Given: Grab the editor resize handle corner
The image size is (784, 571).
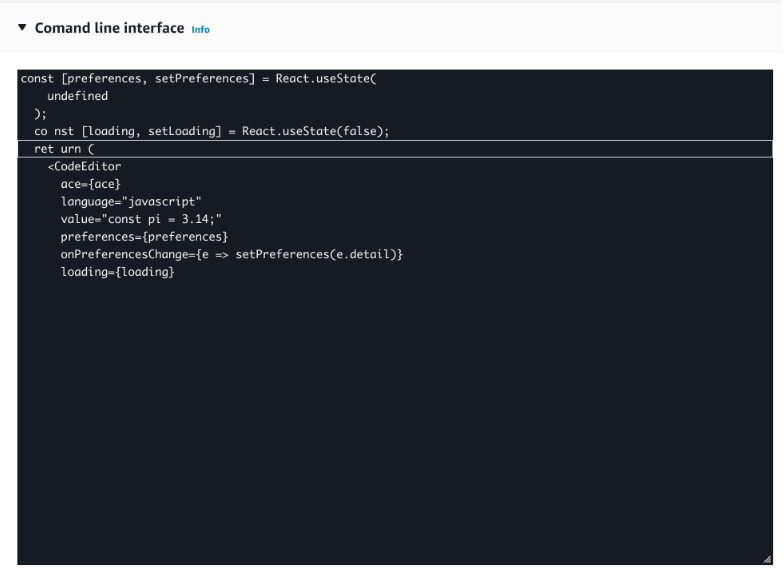Looking at the screenshot, I should coord(767,559).
